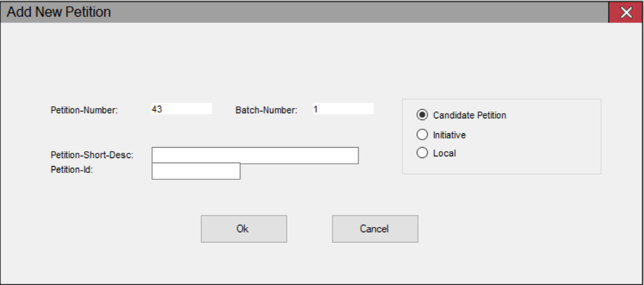Focus the Petition-Short-Desc text box

(255, 155)
